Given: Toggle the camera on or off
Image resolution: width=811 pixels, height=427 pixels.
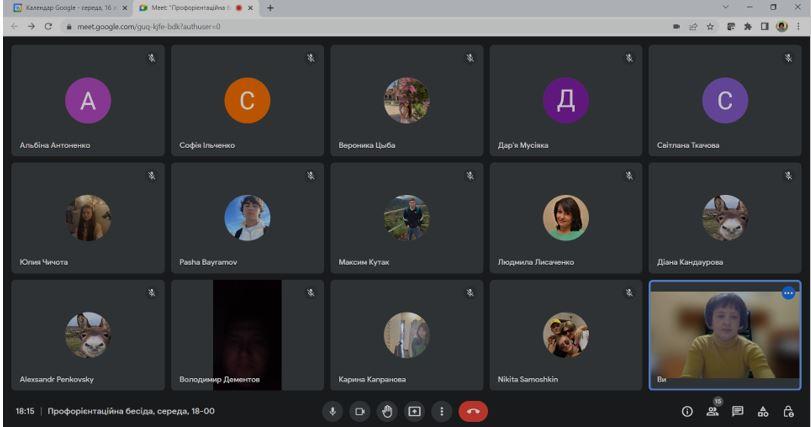Looking at the screenshot, I should [x=359, y=410].
